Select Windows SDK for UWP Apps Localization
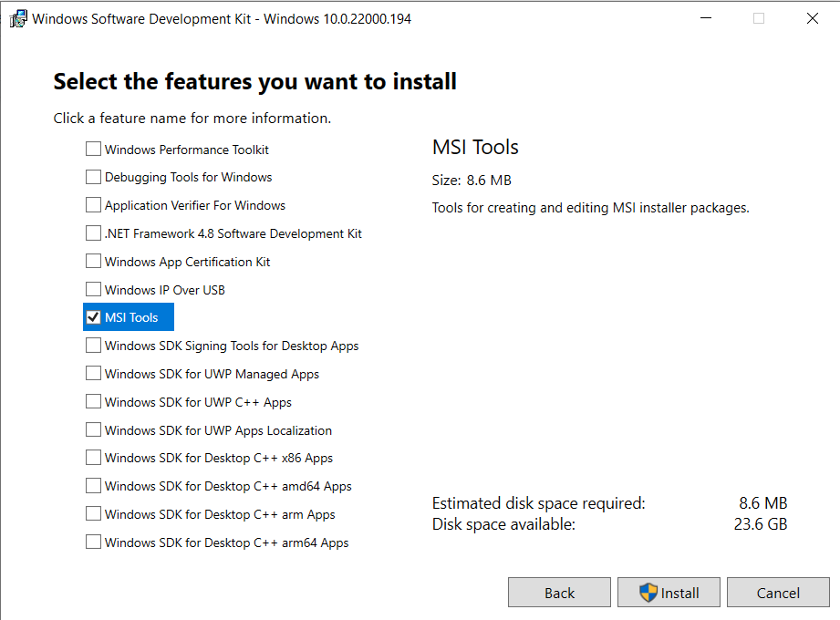Screen dimensions: 840x620 (x=93, y=429)
